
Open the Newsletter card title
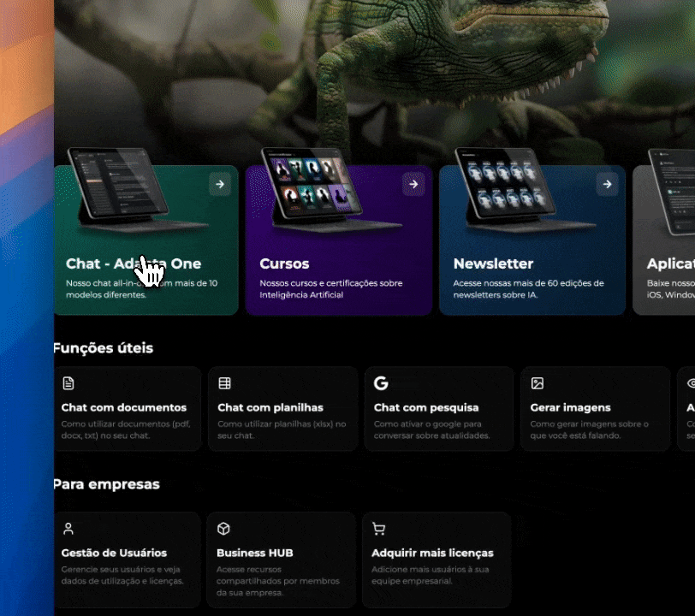[x=493, y=264]
